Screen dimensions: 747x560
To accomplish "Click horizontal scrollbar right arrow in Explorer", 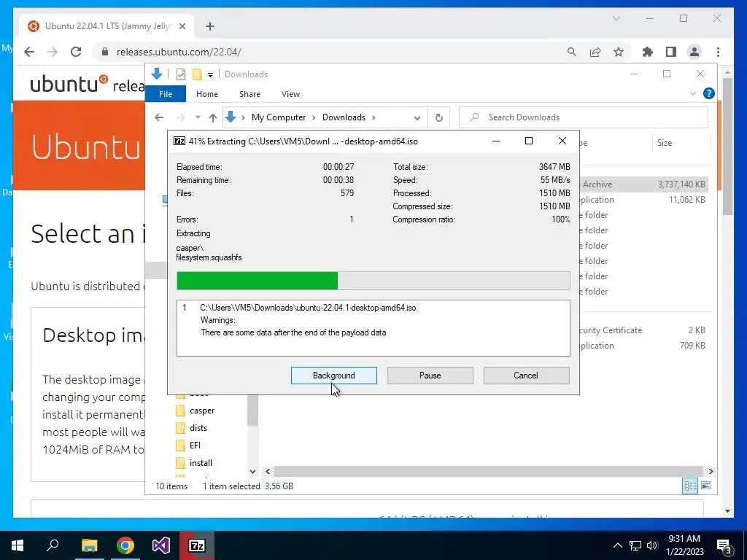I will 711,472.
